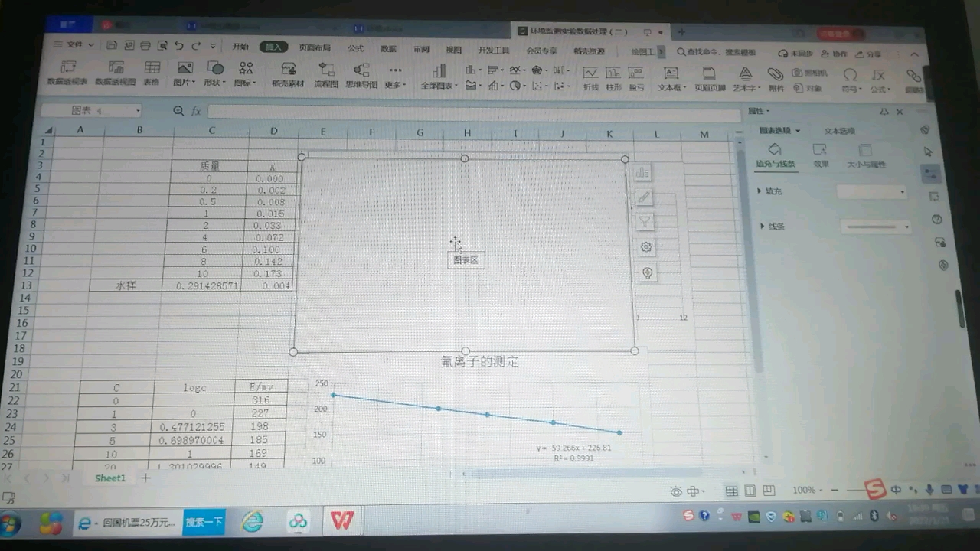Switch to the 数据 ribbon tab
Viewport: 980px width, 551px height.
387,47
